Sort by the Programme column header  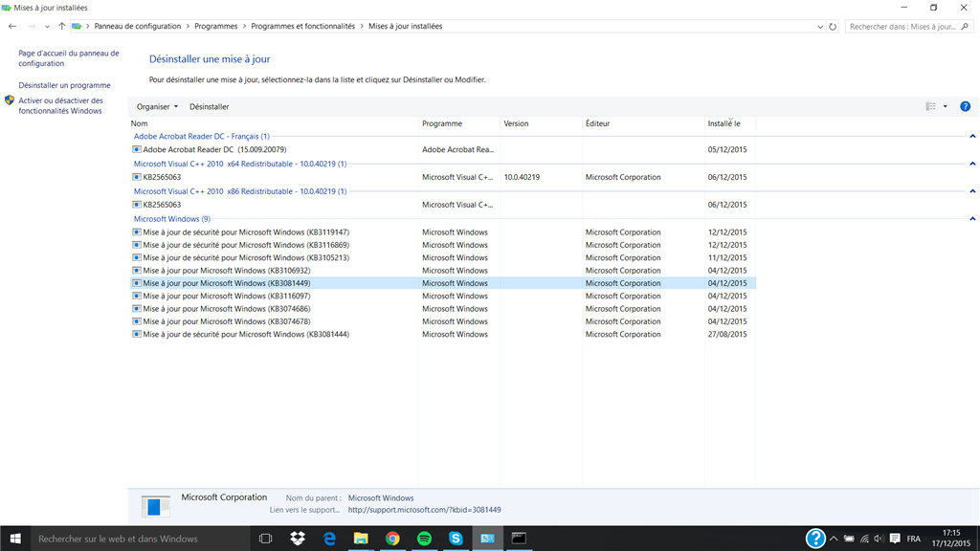(459, 123)
